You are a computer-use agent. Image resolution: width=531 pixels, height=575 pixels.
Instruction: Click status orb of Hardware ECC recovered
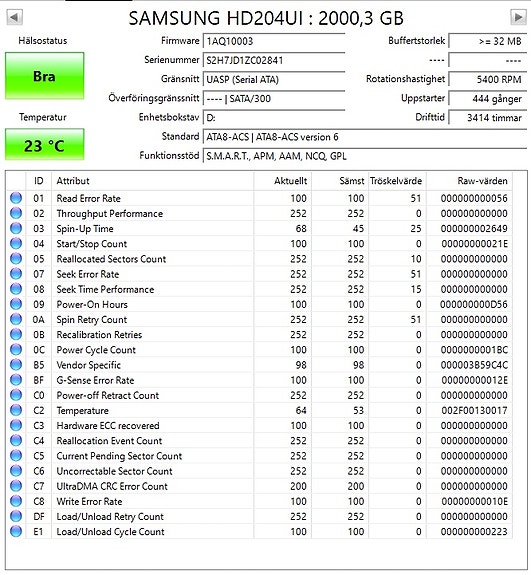(16, 425)
